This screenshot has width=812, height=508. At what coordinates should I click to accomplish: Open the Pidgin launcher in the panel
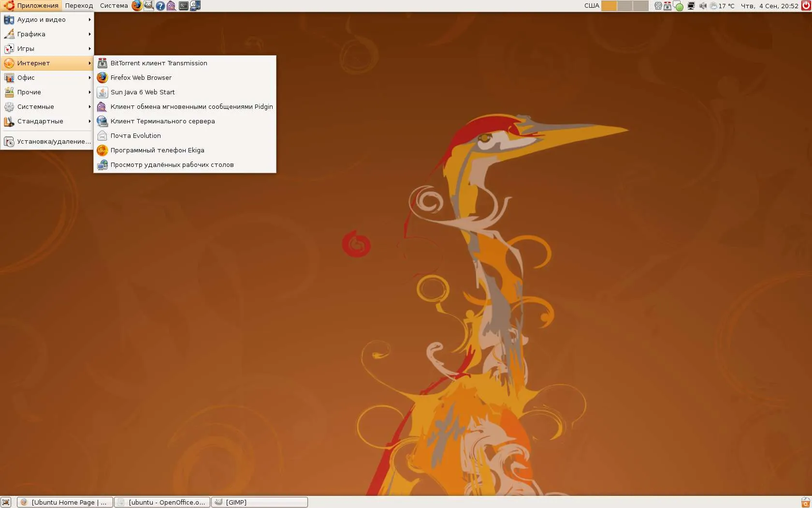(172, 6)
